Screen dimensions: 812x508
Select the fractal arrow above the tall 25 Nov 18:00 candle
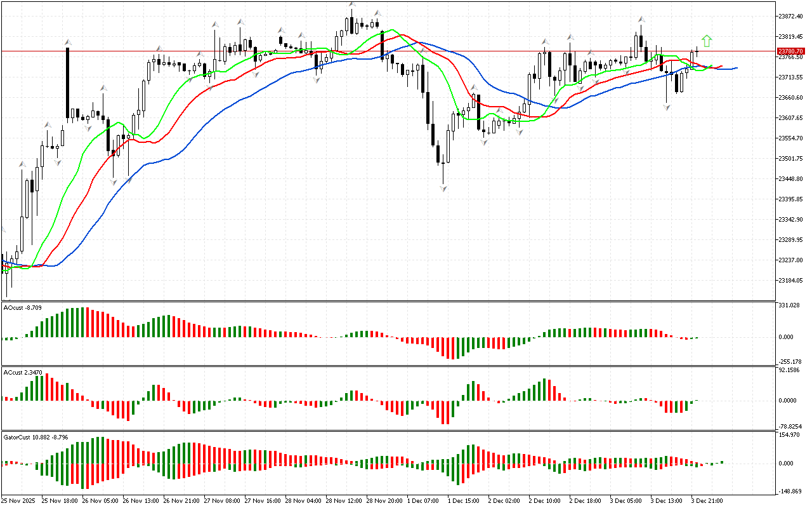point(67,42)
